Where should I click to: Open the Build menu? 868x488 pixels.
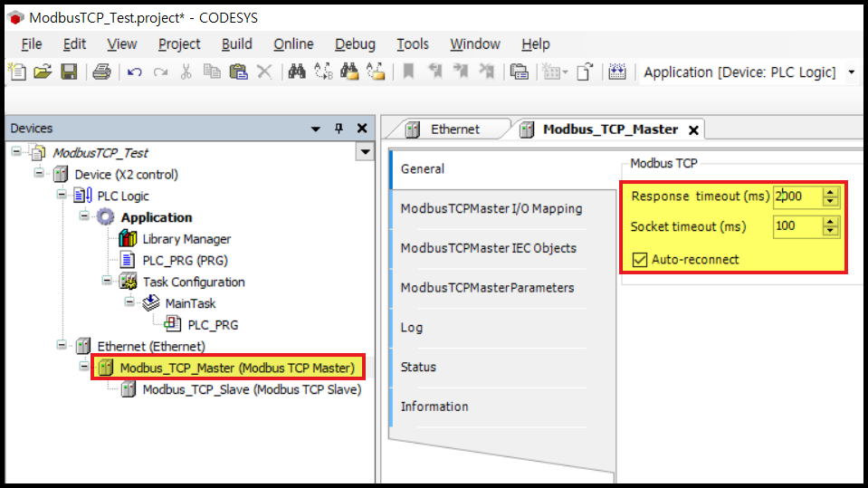237,44
